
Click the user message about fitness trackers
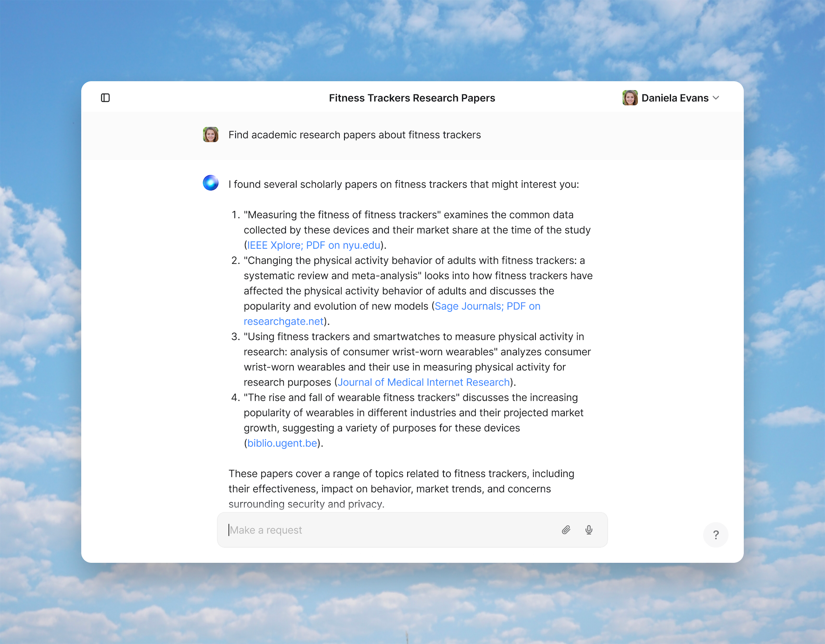click(x=354, y=135)
